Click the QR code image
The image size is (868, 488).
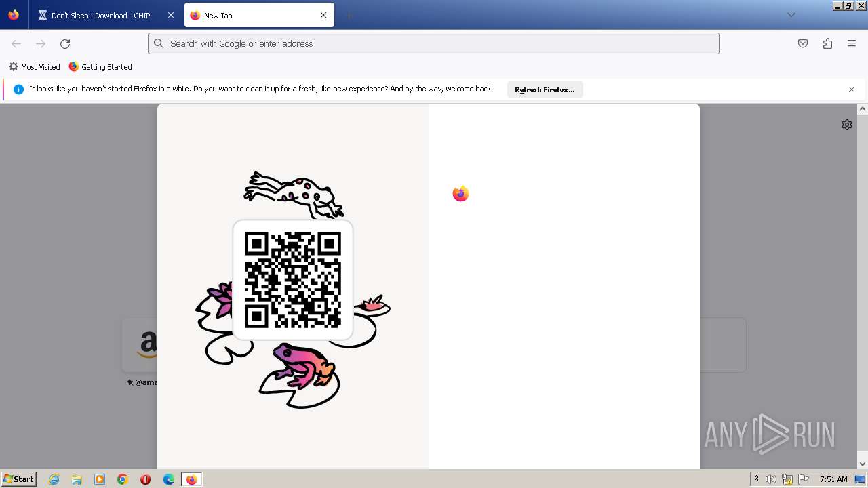293,280
